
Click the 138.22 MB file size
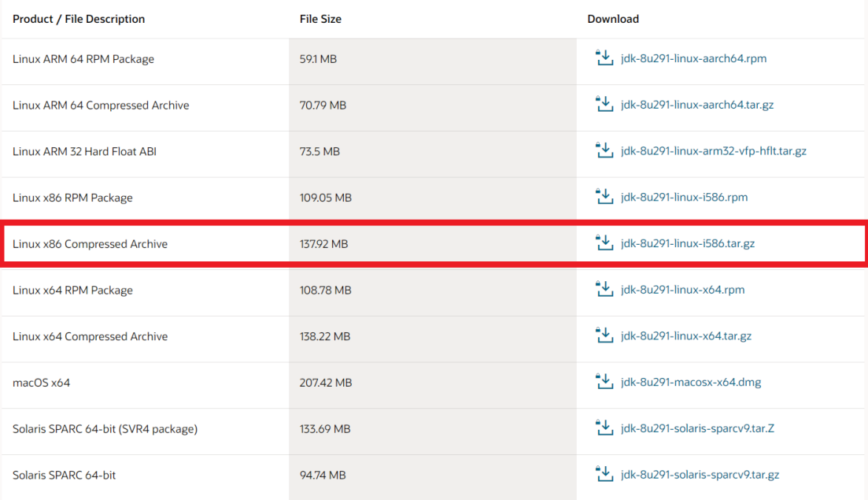[325, 337]
